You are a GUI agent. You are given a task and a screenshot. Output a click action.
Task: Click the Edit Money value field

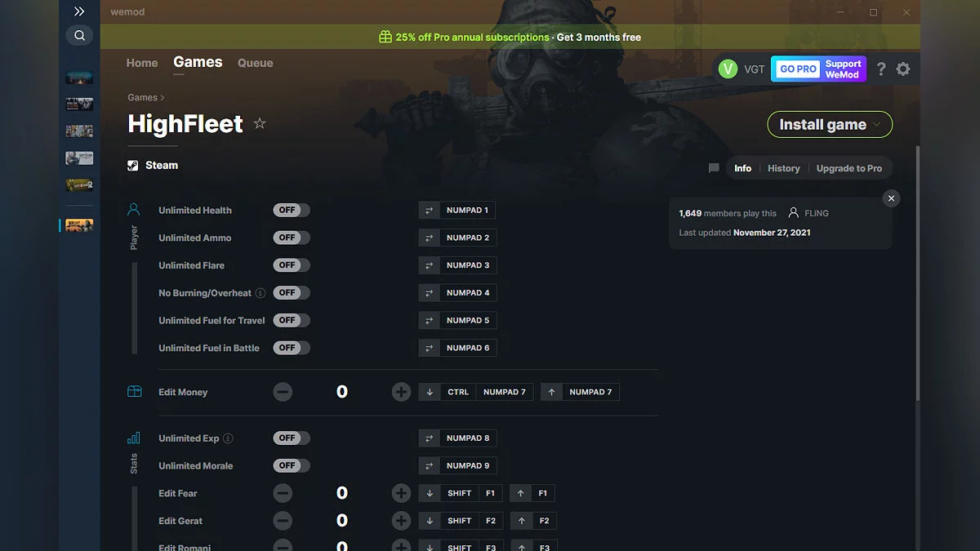click(x=342, y=392)
